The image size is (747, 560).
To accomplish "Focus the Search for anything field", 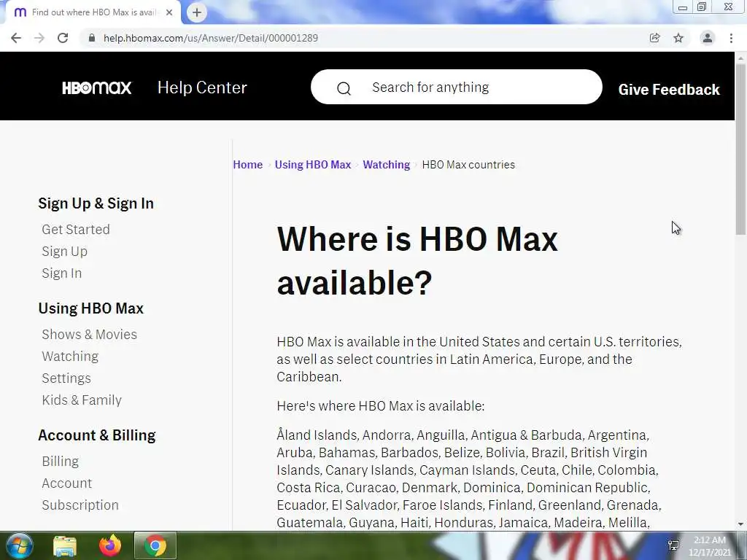I will click(x=457, y=87).
